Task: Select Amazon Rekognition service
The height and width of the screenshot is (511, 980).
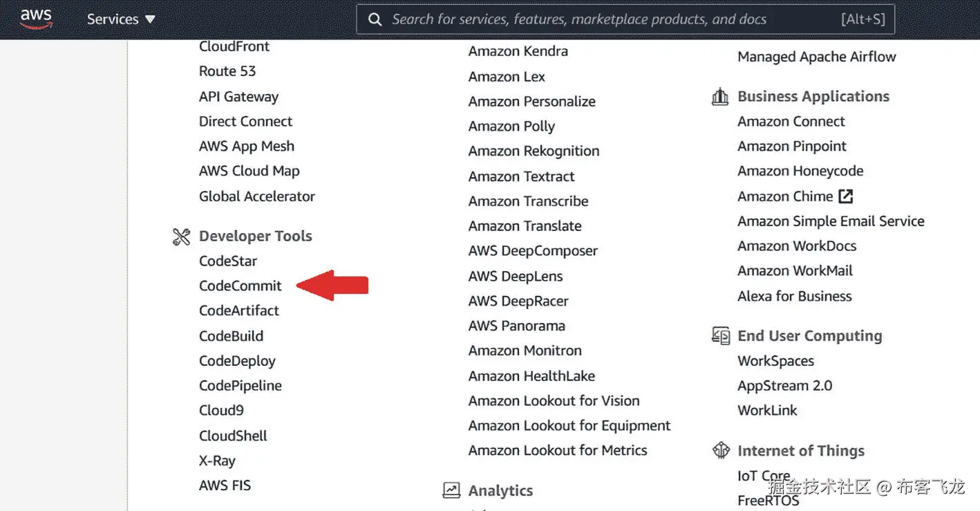Action: click(534, 151)
